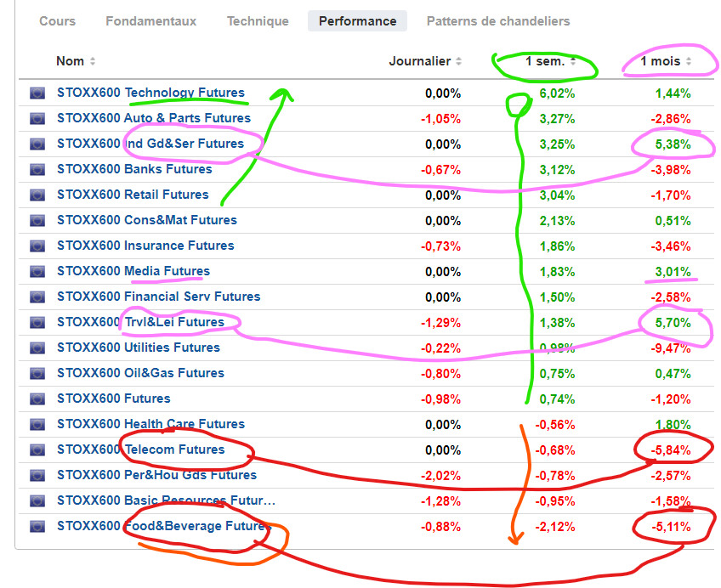Click the -5,11% monthly Food&Beverage value
This screenshot has height=588, width=721.
[x=671, y=527]
